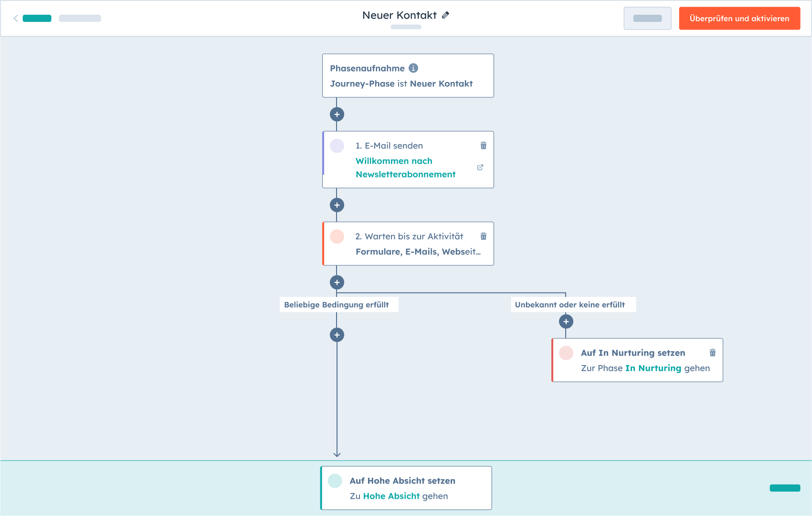
Task: Click the Journey-Phase ist Neuer Kontakt text
Action: [x=401, y=84]
